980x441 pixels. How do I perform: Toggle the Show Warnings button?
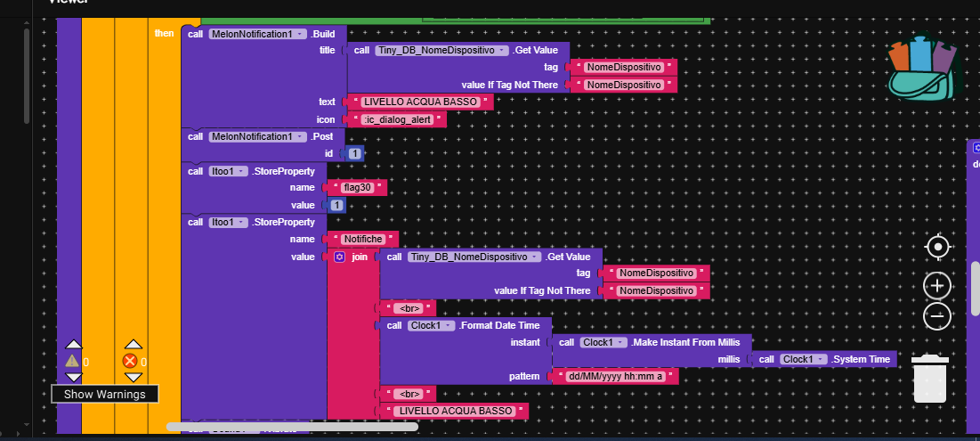(x=104, y=394)
